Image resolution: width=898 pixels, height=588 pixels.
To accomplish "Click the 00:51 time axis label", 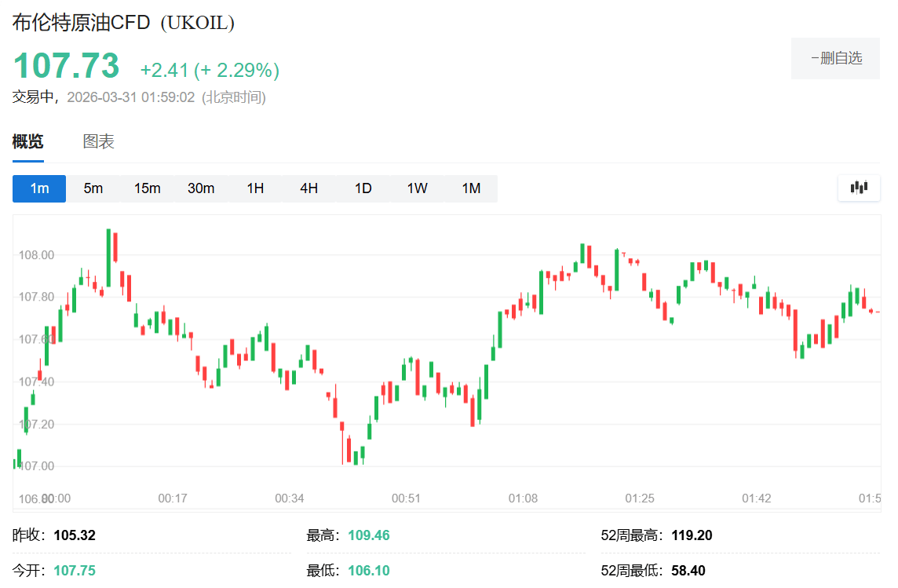I will point(406,499).
